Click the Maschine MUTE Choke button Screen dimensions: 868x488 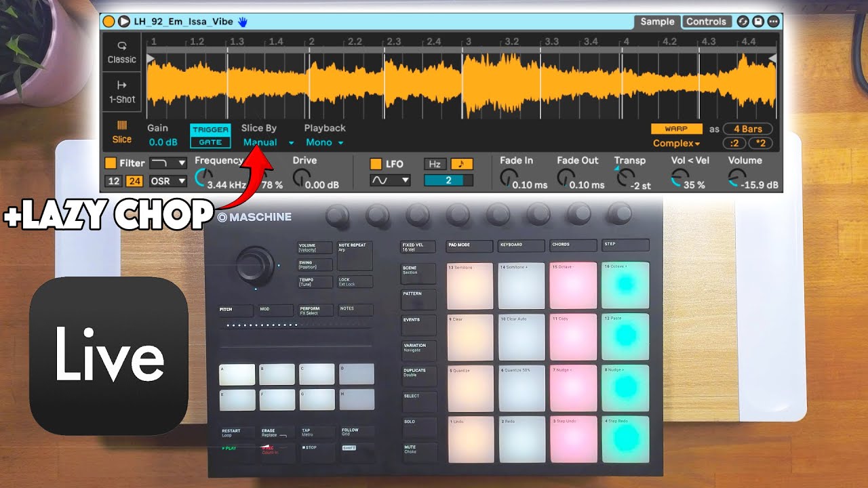[x=419, y=453]
